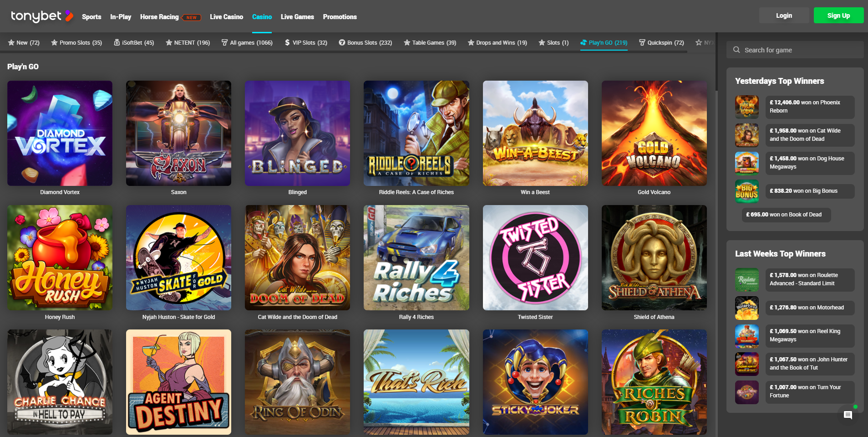868x437 pixels.
Task: Click the John Hunter Book of Tut icon
Action: tap(747, 364)
